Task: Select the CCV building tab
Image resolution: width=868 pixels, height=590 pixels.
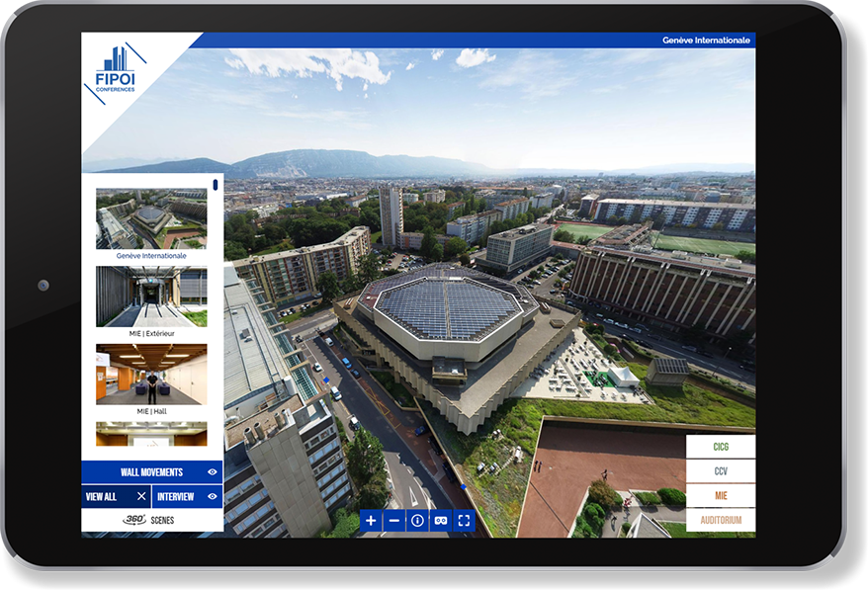Action: click(x=721, y=471)
